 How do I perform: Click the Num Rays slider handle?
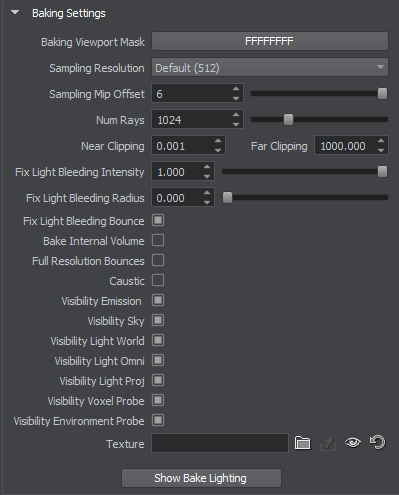[x=288, y=120]
